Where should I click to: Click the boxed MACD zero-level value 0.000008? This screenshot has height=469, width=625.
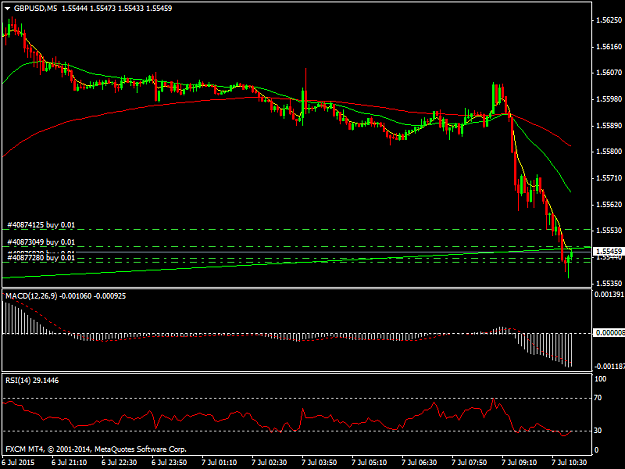[609, 332]
